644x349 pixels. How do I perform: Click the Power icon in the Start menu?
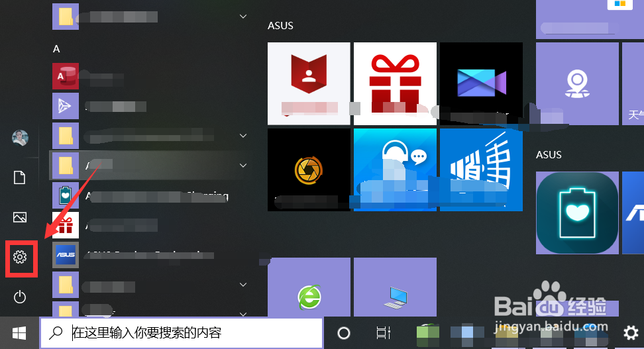click(x=20, y=297)
